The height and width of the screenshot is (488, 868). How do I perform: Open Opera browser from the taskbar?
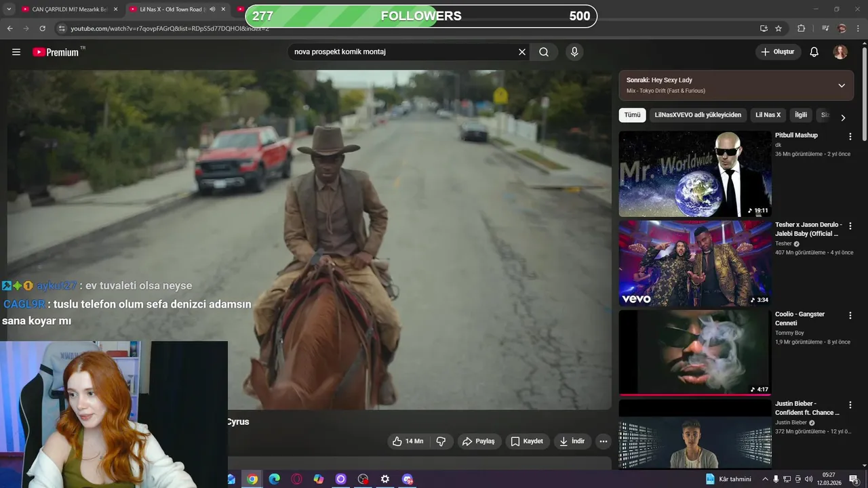click(x=296, y=479)
